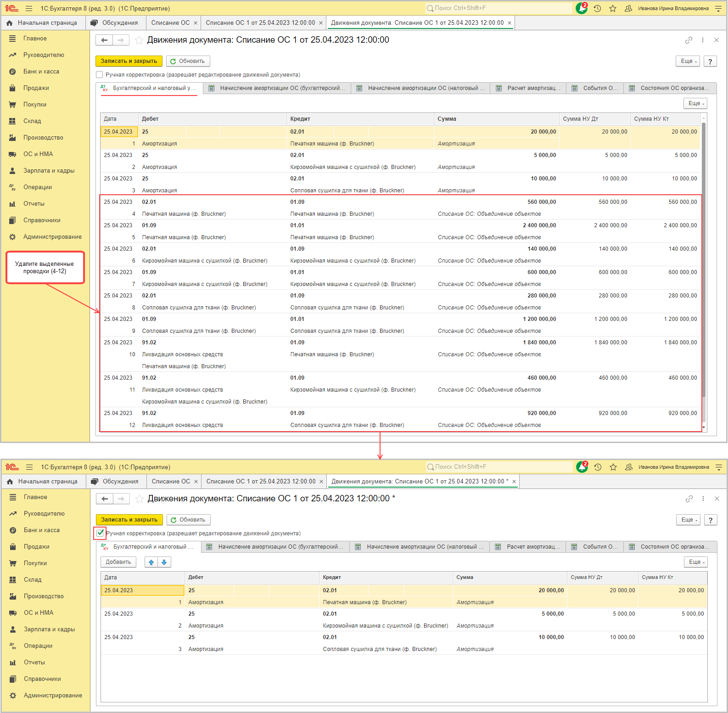Open Продажи in top window sidebar
728x713 pixels.
pos(36,88)
